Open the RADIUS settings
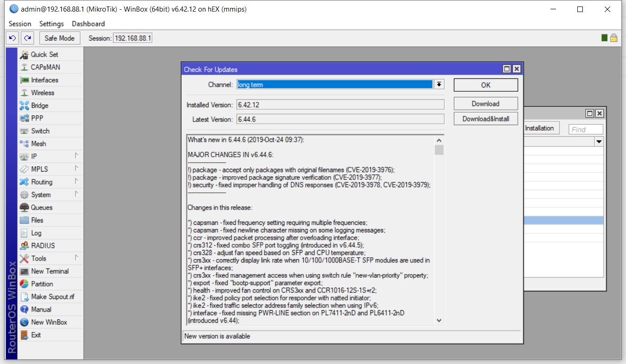Image resolution: width=626 pixels, height=364 pixels. [x=50, y=246]
